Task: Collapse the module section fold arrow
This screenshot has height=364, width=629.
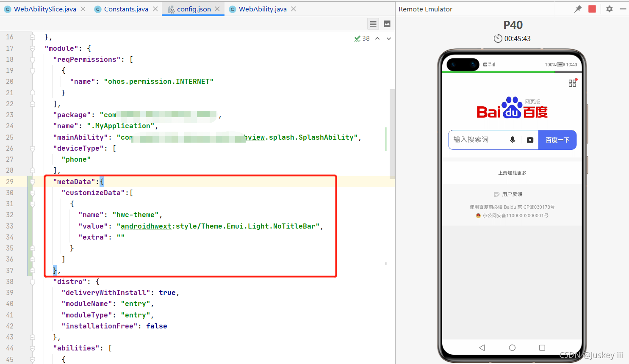Action: [33, 48]
